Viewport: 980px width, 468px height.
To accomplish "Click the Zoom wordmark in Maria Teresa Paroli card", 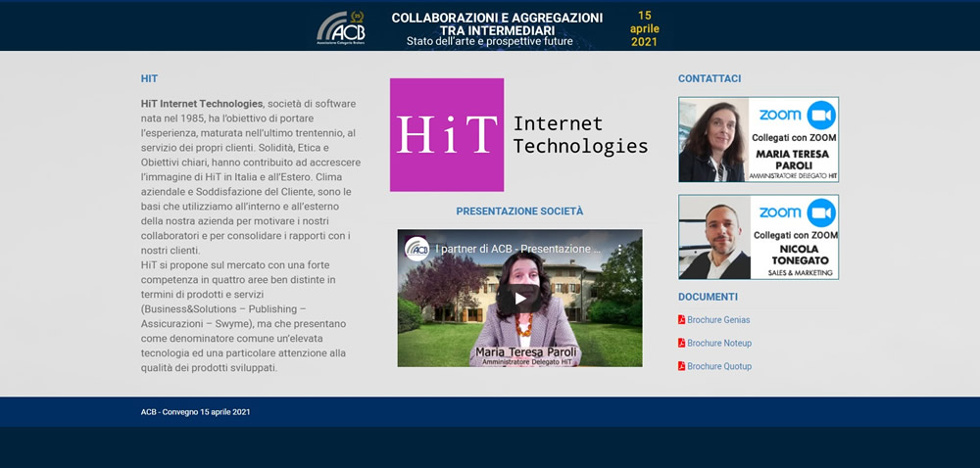I will (x=780, y=115).
